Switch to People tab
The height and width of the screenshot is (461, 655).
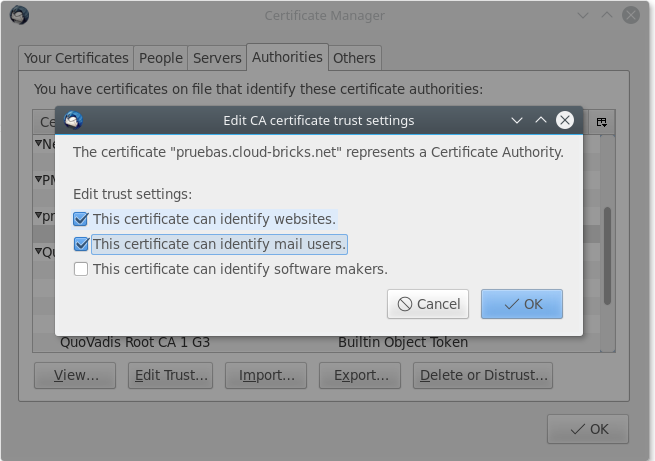(161, 58)
